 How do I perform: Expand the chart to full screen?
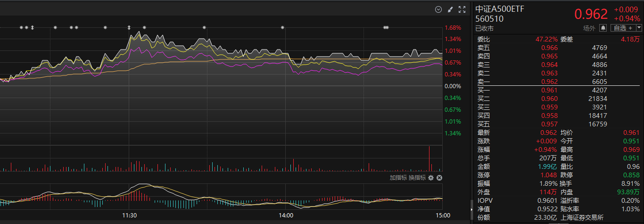pos(462,9)
